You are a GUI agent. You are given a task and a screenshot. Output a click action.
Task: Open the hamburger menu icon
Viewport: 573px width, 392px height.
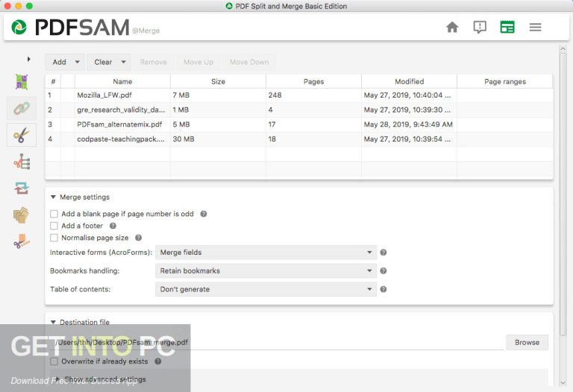(x=535, y=27)
